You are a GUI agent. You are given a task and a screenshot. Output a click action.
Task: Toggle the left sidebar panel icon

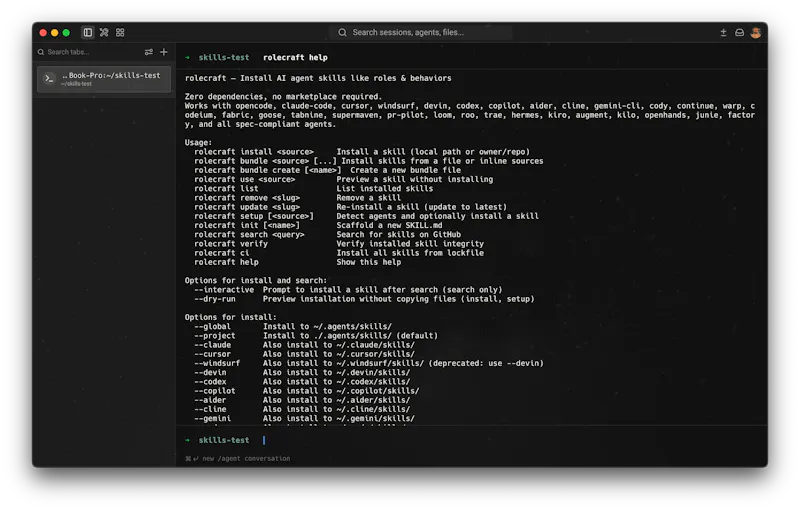[88, 32]
